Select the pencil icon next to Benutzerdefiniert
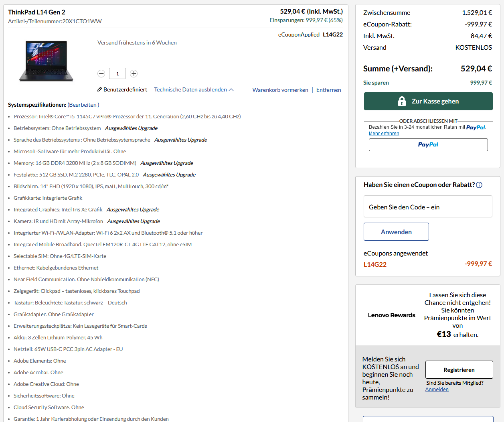 coord(100,89)
